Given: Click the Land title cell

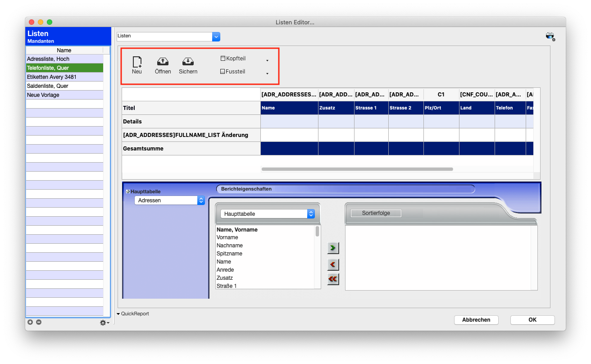Looking at the screenshot, I should point(477,108).
